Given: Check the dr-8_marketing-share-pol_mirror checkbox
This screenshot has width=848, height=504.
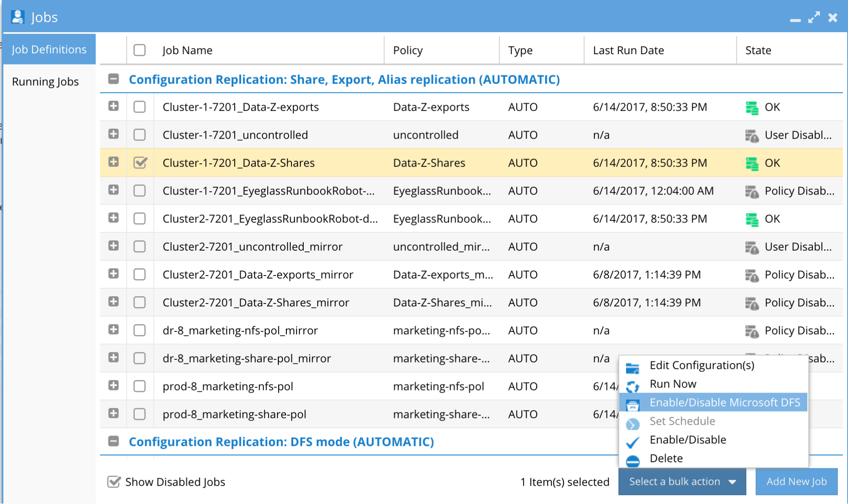Looking at the screenshot, I should (140, 358).
